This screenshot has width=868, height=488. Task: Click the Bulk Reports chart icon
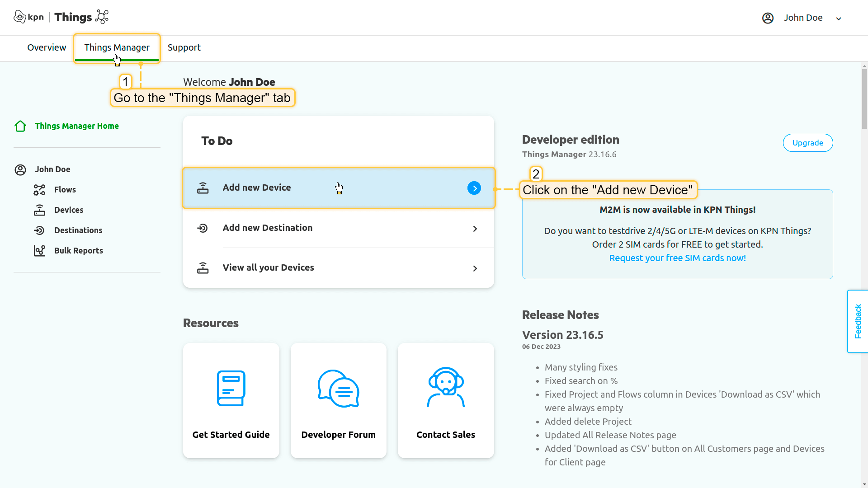pyautogui.click(x=39, y=251)
